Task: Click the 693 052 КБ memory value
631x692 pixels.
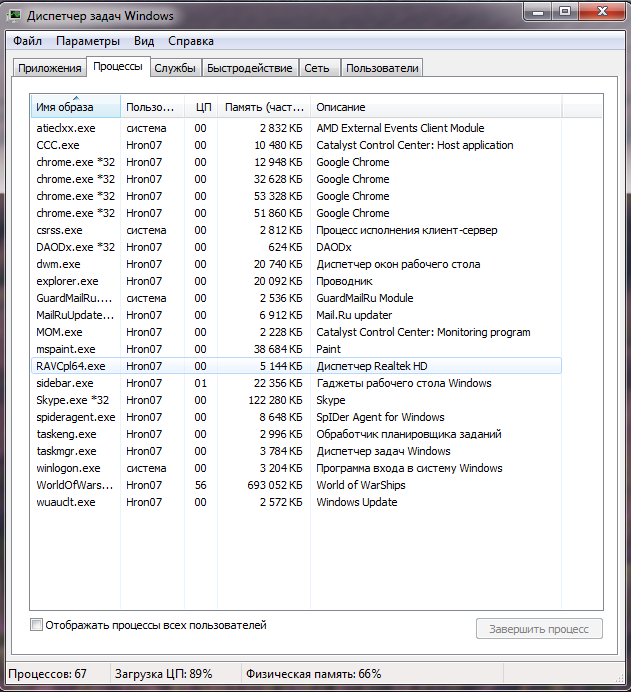Action: pos(275,485)
